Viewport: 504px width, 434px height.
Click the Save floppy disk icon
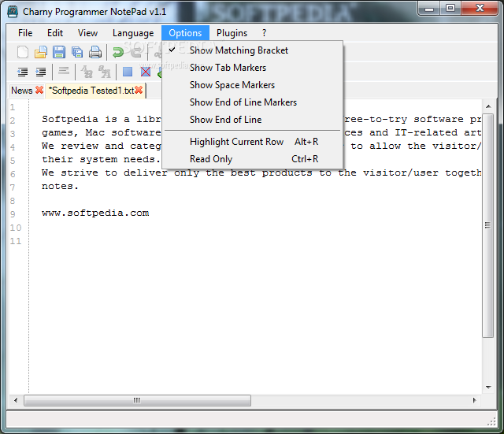[59, 52]
